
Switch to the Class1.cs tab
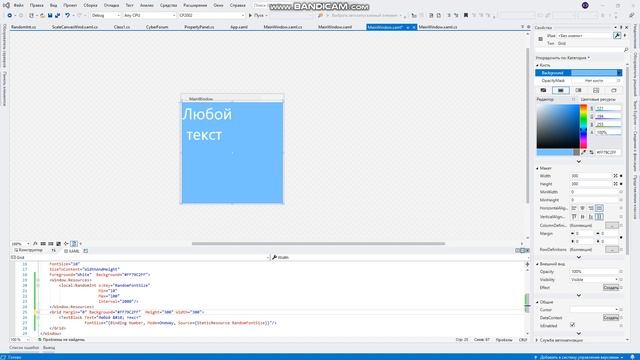122,27
